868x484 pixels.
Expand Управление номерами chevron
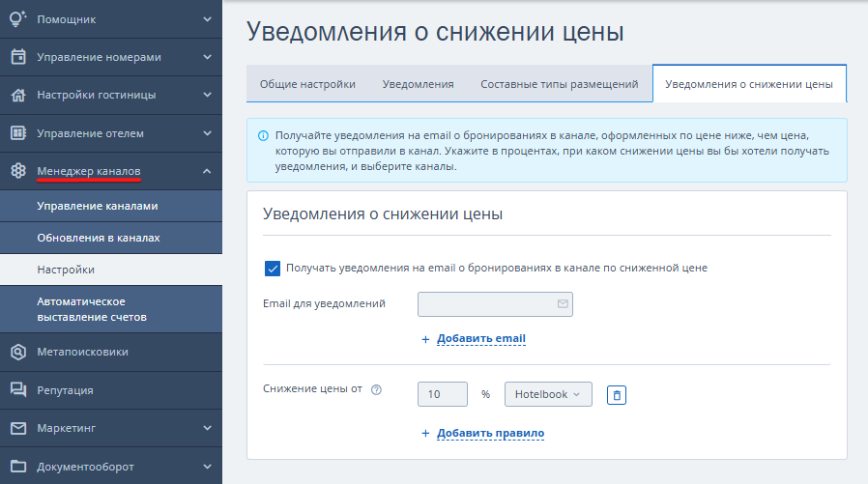pyautogui.click(x=207, y=57)
